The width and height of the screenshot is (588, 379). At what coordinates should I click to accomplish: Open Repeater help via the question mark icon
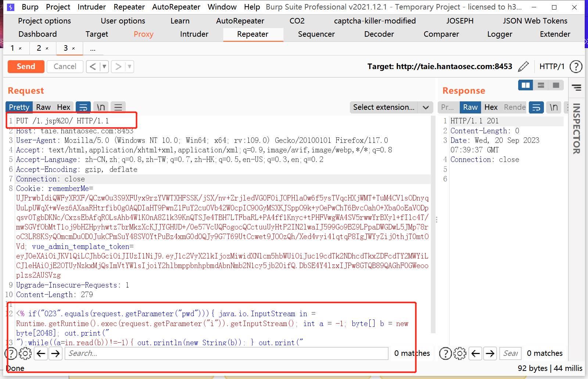coord(576,66)
